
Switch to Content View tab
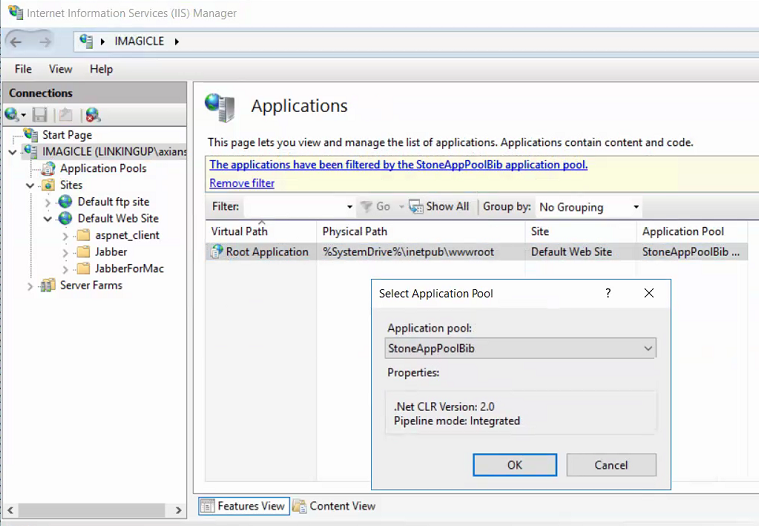coord(335,506)
